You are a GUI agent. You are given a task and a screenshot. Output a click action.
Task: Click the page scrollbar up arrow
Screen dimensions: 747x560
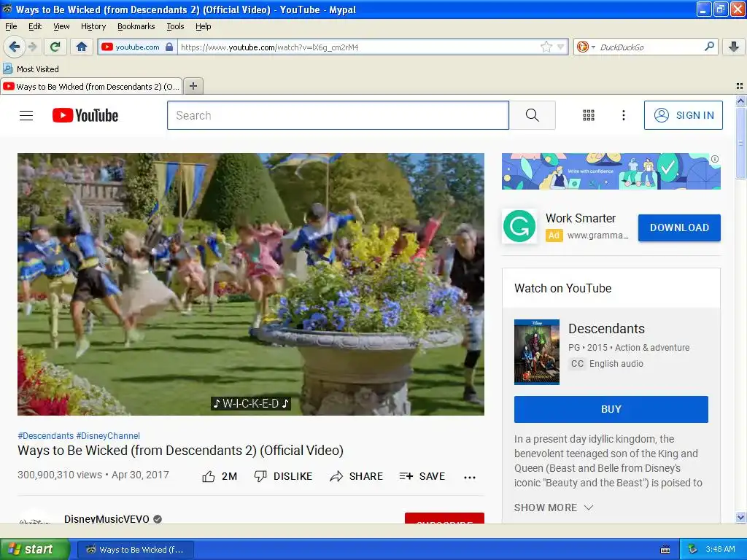[x=740, y=101]
